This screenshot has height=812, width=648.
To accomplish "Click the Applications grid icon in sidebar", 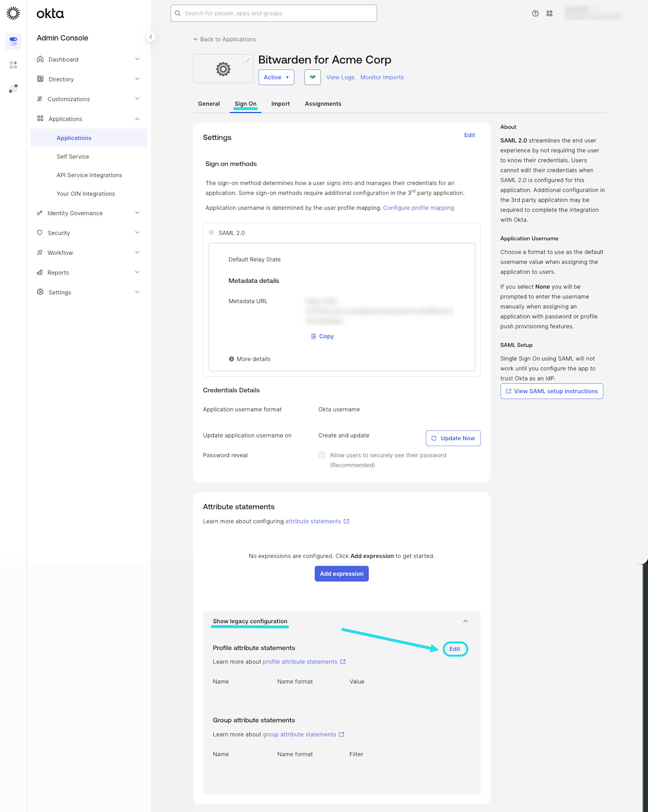I will coord(40,119).
